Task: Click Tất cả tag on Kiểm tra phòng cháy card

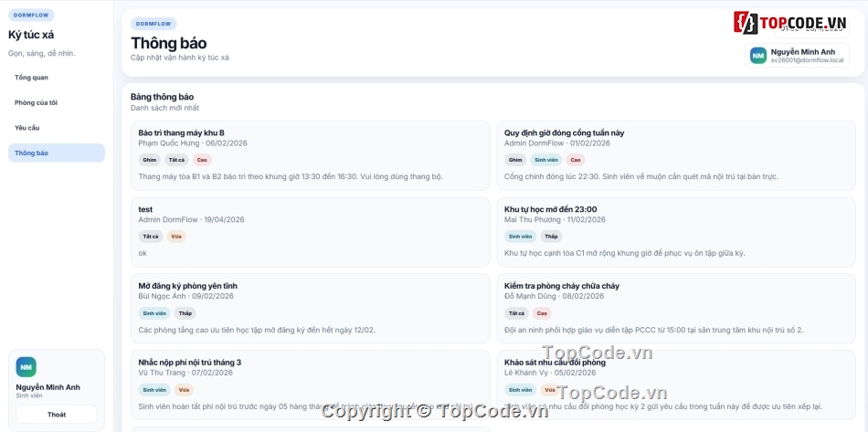Action: click(x=516, y=313)
